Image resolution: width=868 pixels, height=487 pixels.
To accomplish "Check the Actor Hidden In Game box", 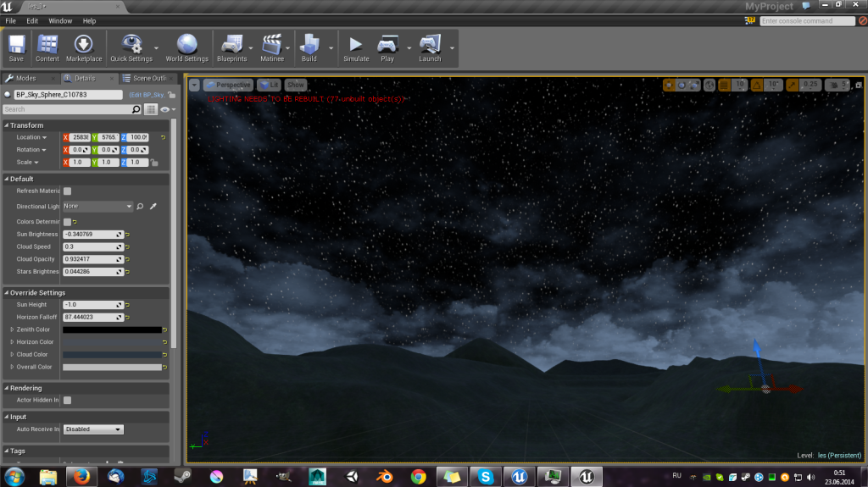I will [68, 400].
